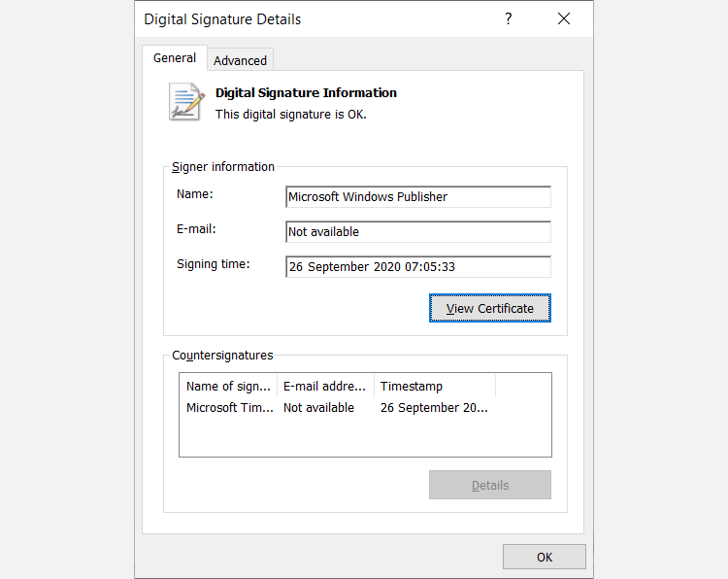Sort countersignatures by the Timestamp column
The height and width of the screenshot is (579, 728).
434,386
